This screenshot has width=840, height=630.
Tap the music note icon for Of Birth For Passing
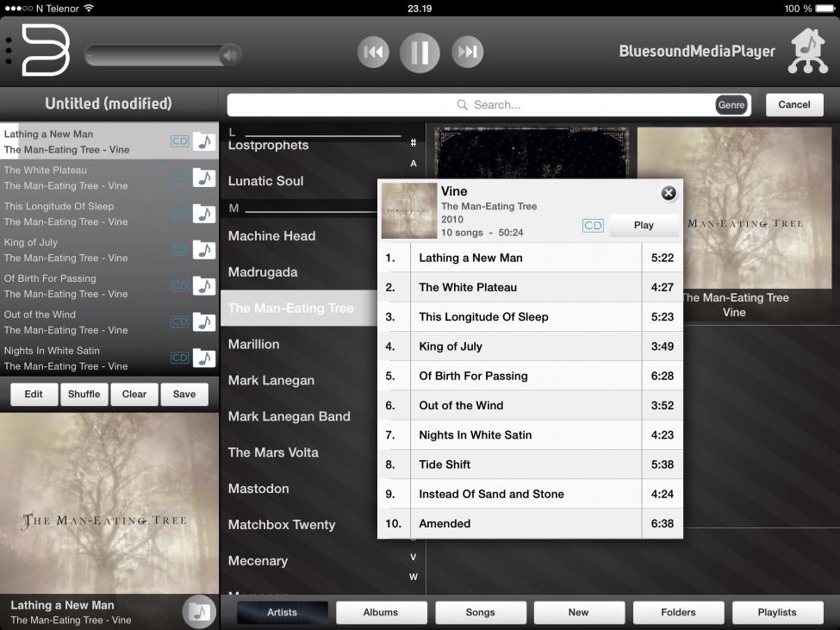pyautogui.click(x=204, y=286)
